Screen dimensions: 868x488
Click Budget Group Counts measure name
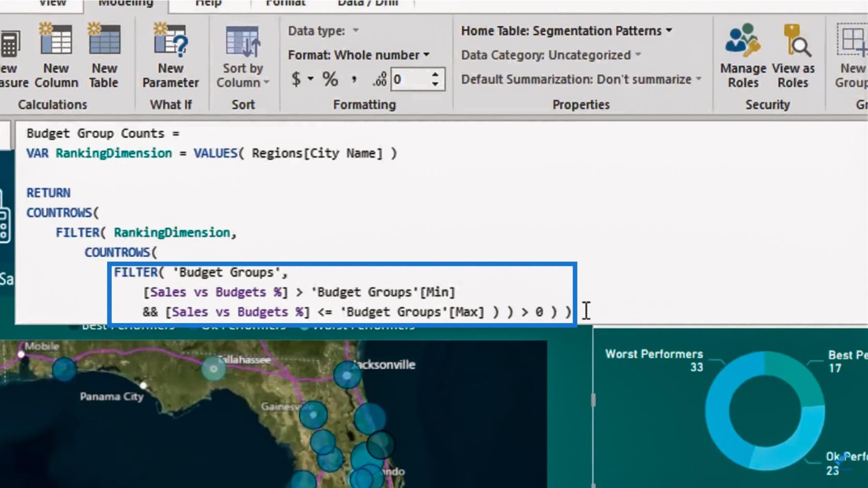[96, 134]
